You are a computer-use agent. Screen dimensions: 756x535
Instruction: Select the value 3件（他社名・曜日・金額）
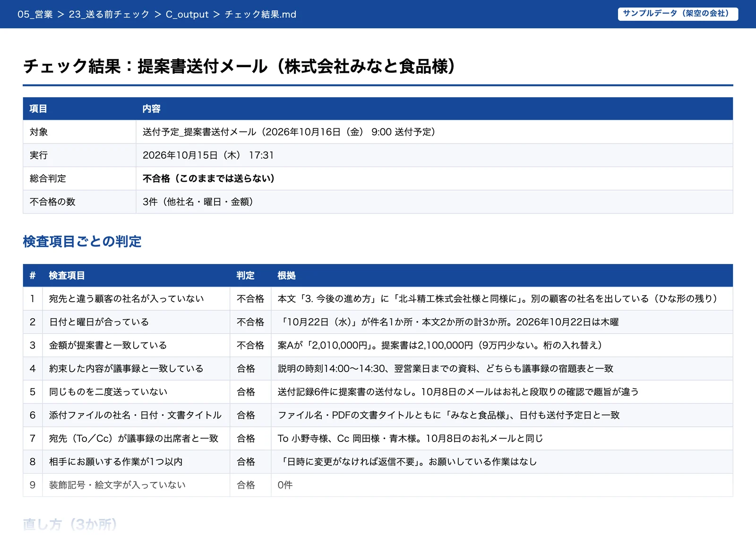tap(198, 202)
